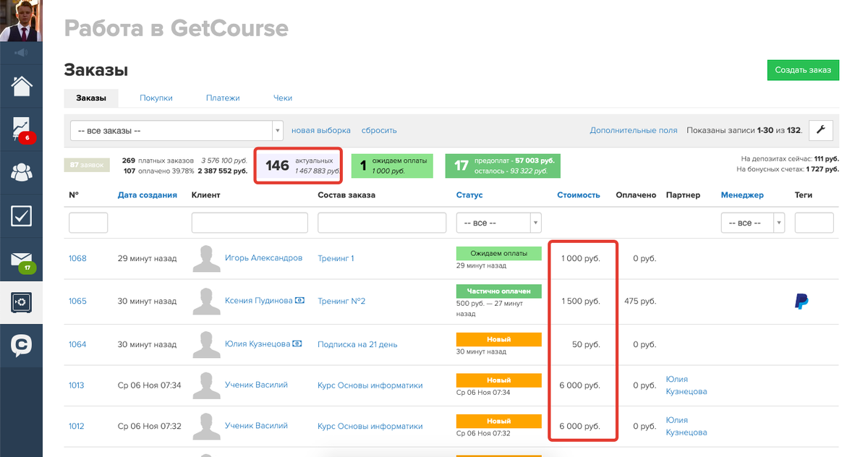Viewport: 868px width, 457px height.
Task: Open order number 1065
Action: 77,302
